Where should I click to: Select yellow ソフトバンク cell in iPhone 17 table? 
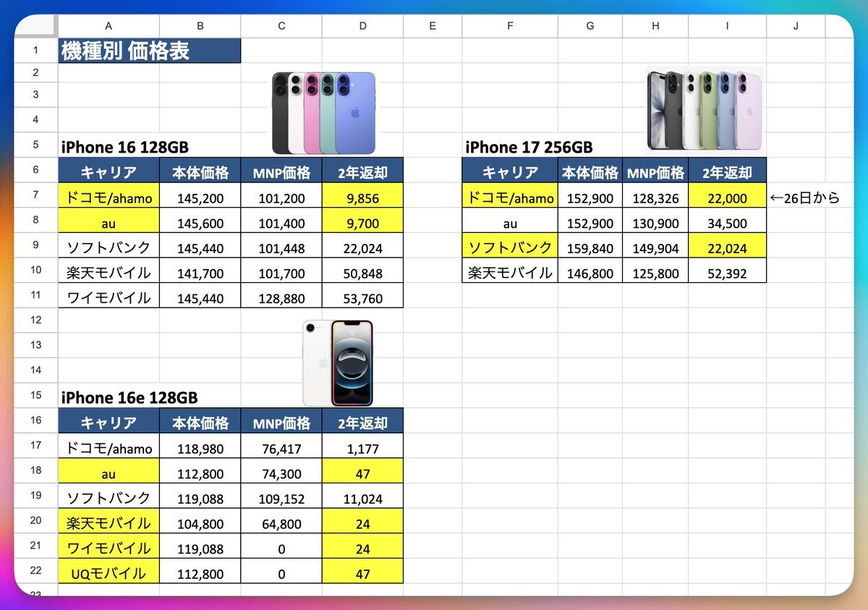[x=510, y=245]
